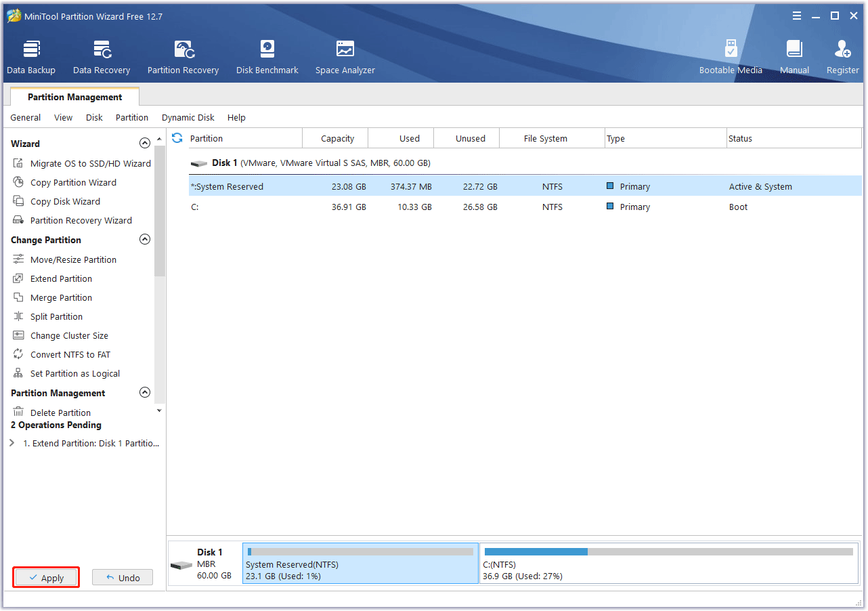This screenshot has width=868, height=611.
Task: Click the Register icon
Action: 842,56
